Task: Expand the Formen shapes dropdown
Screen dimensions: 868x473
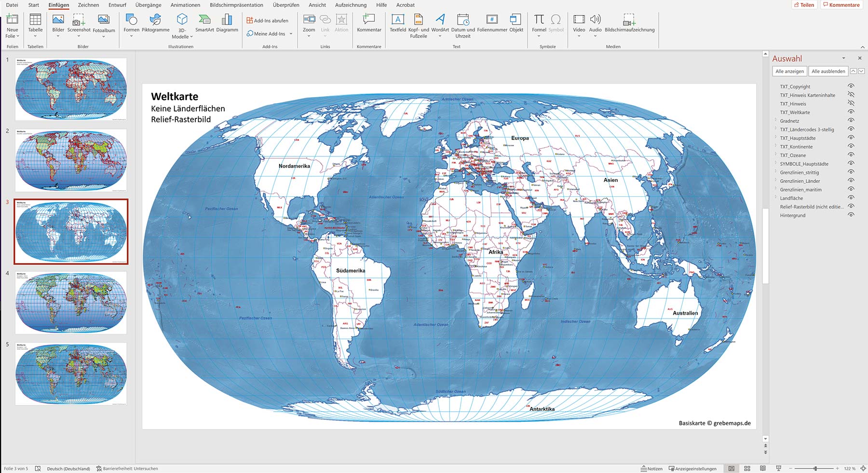Action: click(x=132, y=35)
